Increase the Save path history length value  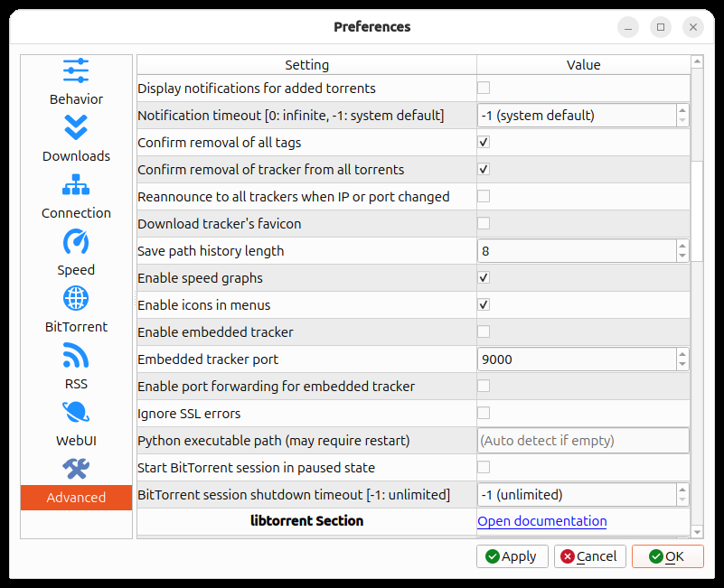click(x=682, y=246)
